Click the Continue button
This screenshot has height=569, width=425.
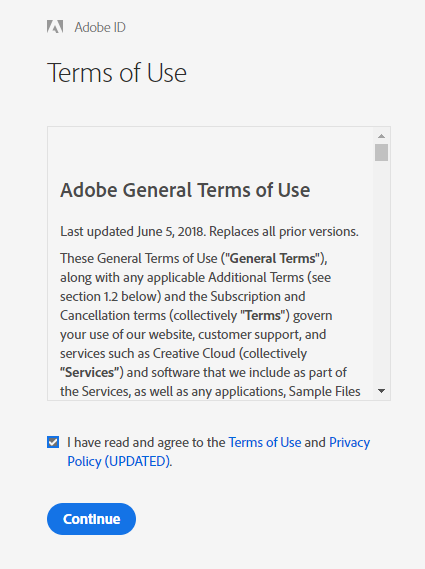tap(91, 519)
